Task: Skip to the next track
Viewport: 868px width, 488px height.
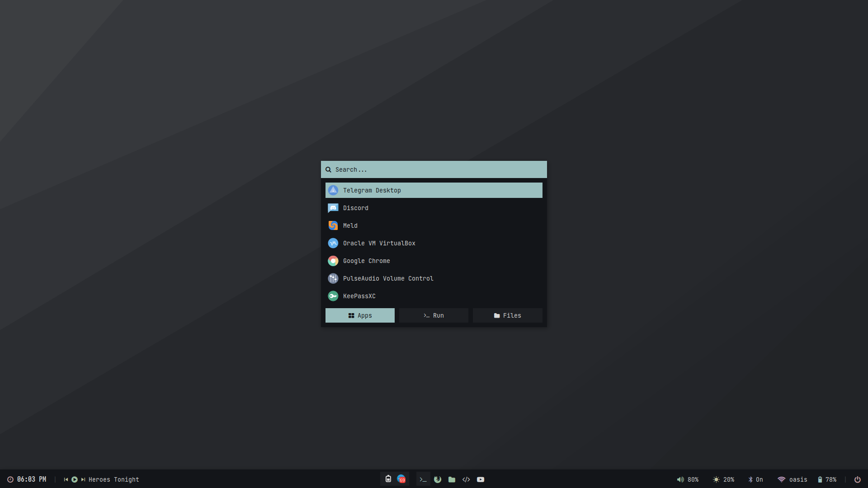Action: 83,479
